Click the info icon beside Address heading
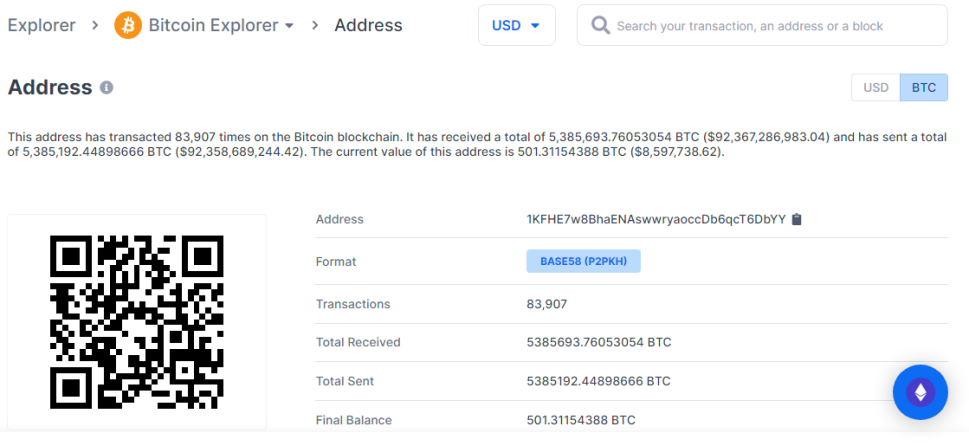969x446 pixels. pyautogui.click(x=106, y=88)
